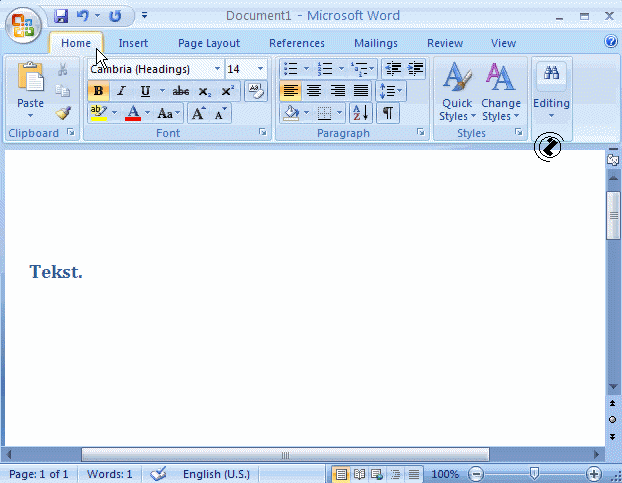
Task: Undo the last action
Action: point(83,16)
